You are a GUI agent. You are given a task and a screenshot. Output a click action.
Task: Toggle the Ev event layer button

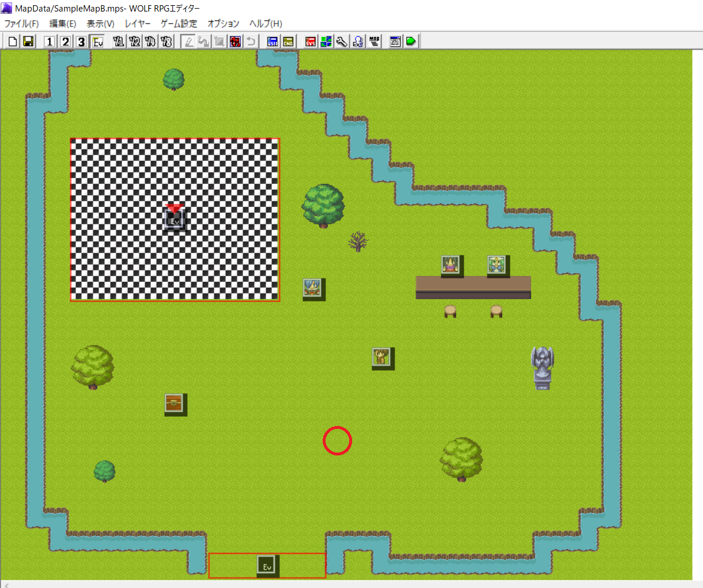(97, 42)
